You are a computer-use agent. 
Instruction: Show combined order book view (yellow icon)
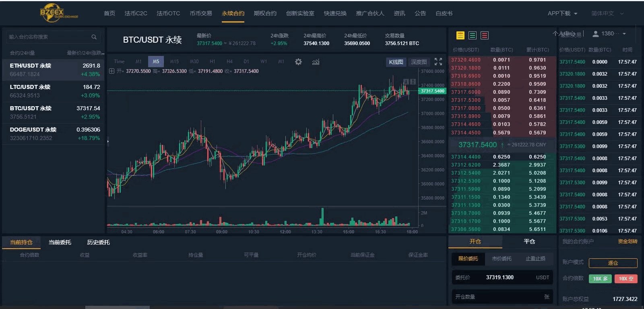click(460, 35)
